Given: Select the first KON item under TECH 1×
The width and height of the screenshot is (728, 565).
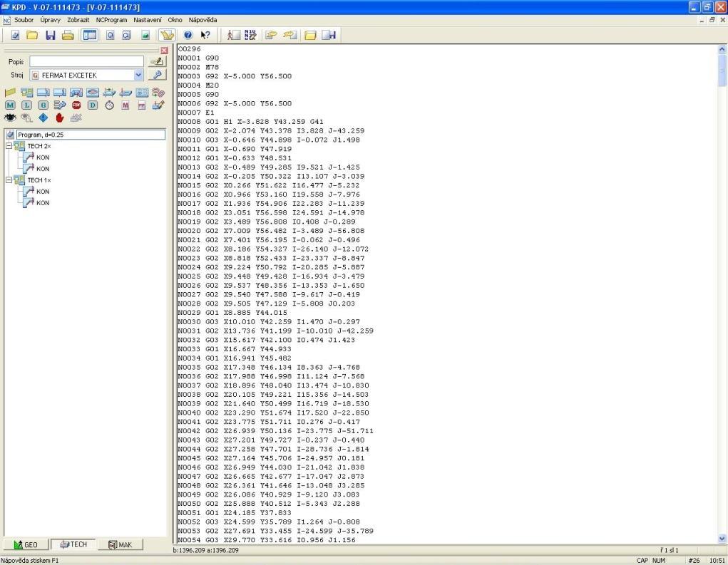Looking at the screenshot, I should point(43,191).
